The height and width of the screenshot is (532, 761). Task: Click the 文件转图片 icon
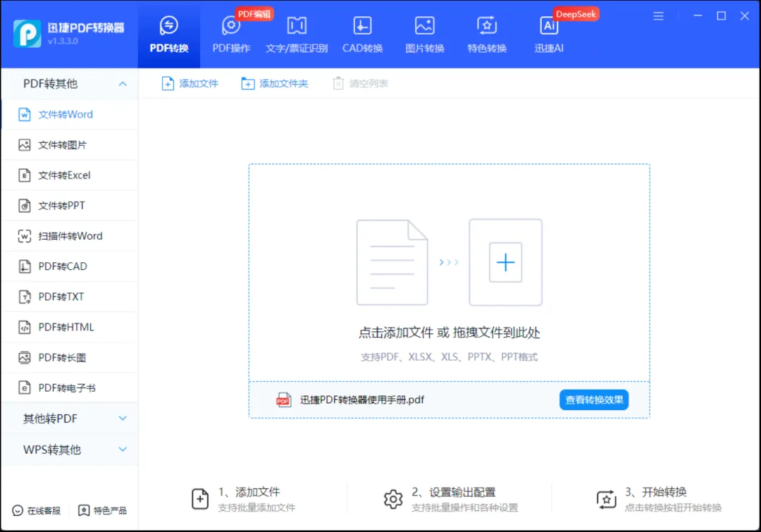point(24,144)
